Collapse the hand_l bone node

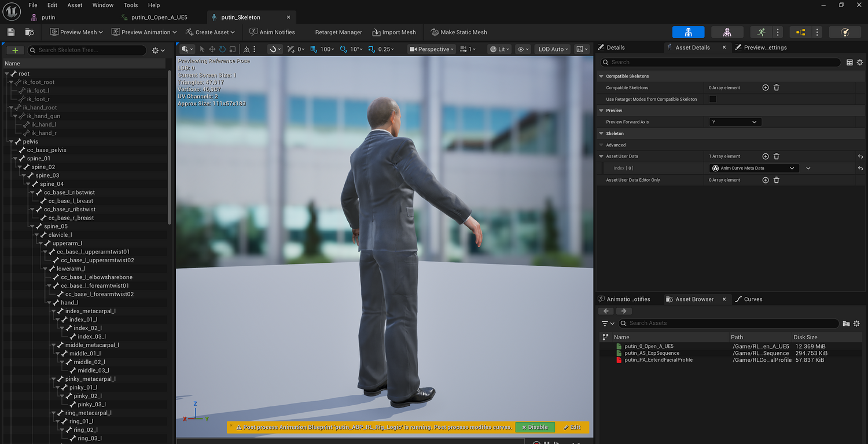[49, 303]
